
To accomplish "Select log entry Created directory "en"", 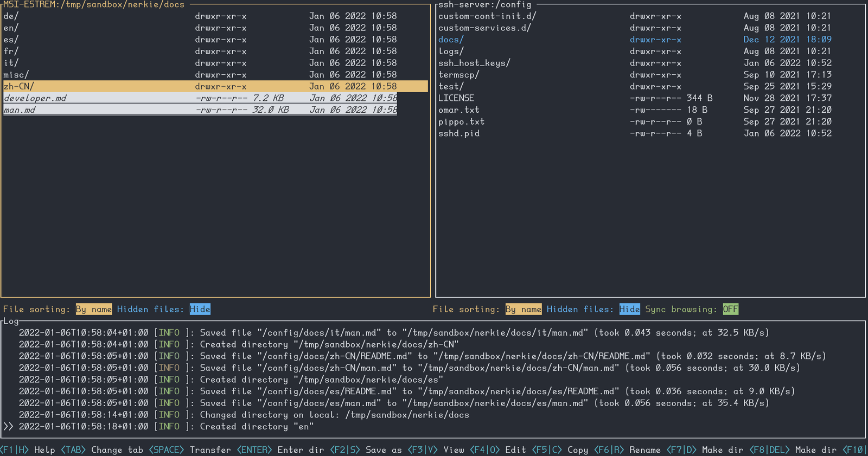I will [x=166, y=427].
